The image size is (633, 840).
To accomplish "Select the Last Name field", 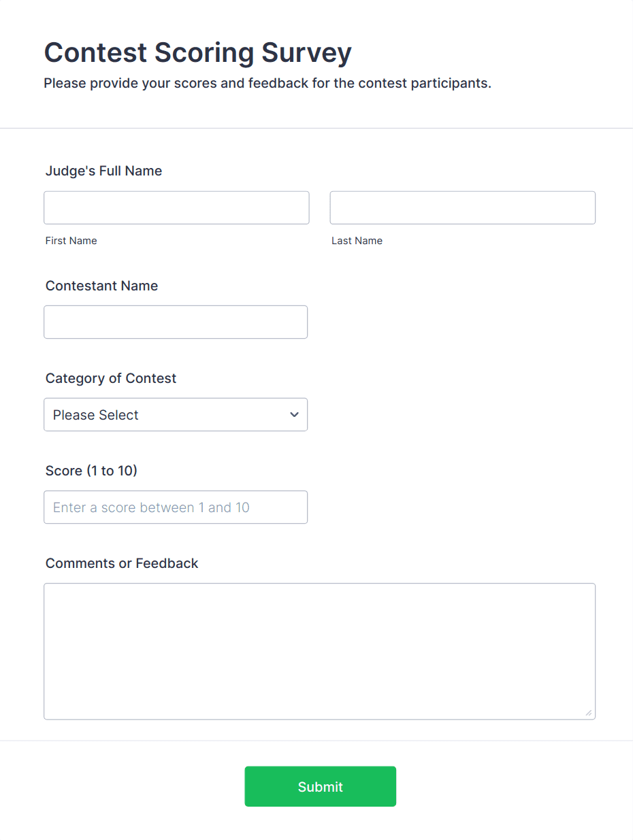I will tap(462, 207).
